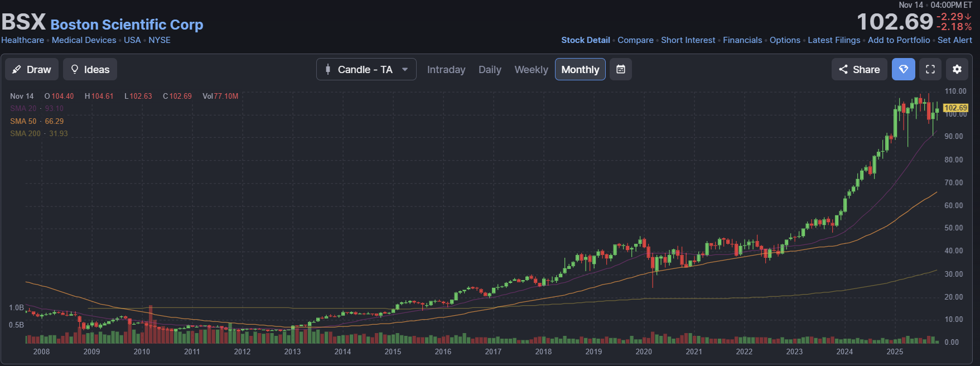The image size is (980, 366).
Task: Click the Set Alert link
Action: click(955, 40)
